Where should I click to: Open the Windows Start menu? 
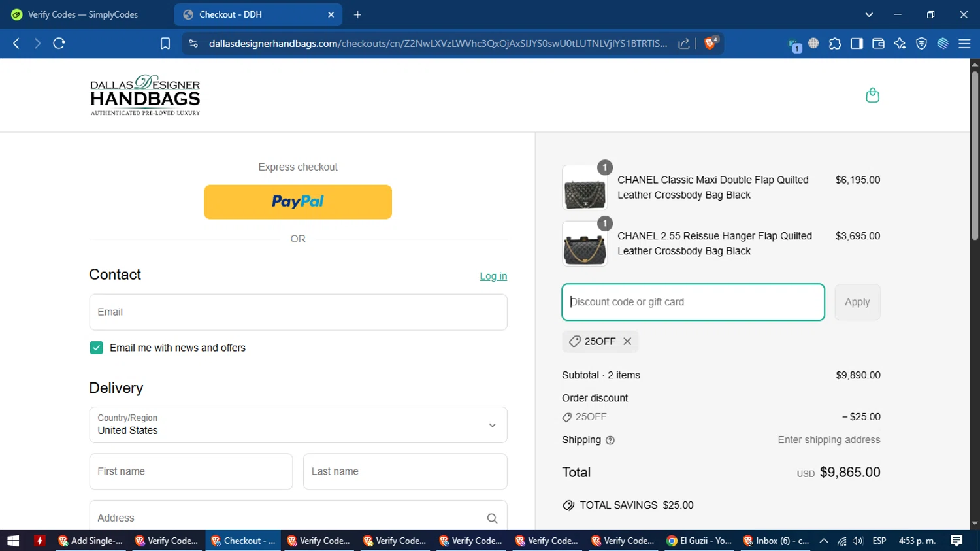(13, 541)
